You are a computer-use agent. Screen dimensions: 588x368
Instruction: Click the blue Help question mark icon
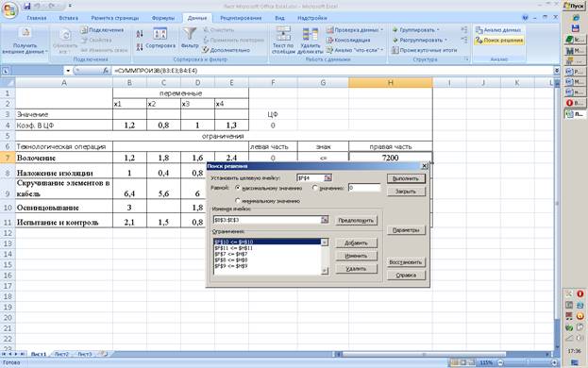(x=526, y=18)
